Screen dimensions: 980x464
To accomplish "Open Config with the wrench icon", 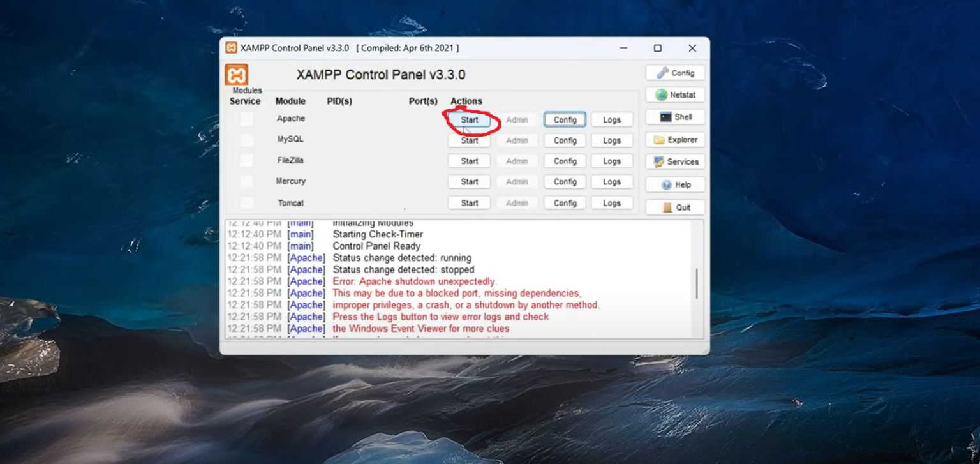I will [x=675, y=73].
